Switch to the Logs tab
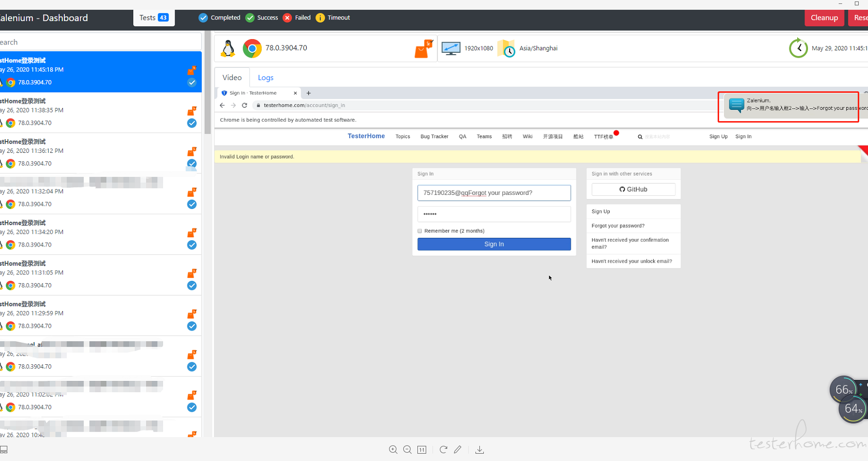Screen dimensions: 868x461 tap(266, 78)
